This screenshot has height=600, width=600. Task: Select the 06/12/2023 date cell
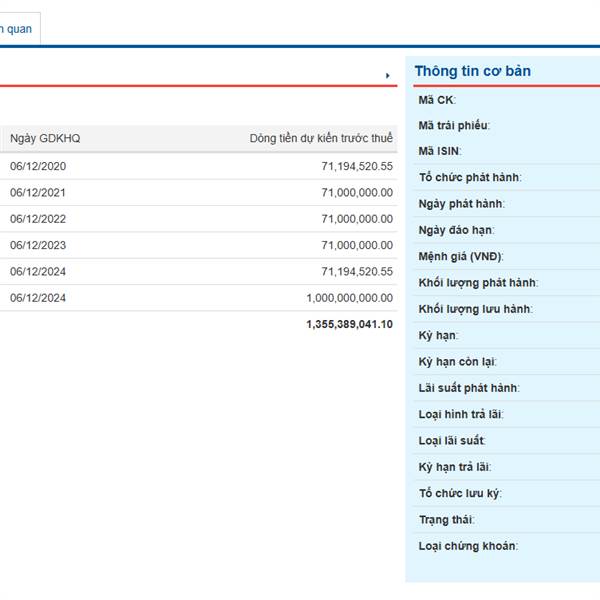tap(38, 245)
